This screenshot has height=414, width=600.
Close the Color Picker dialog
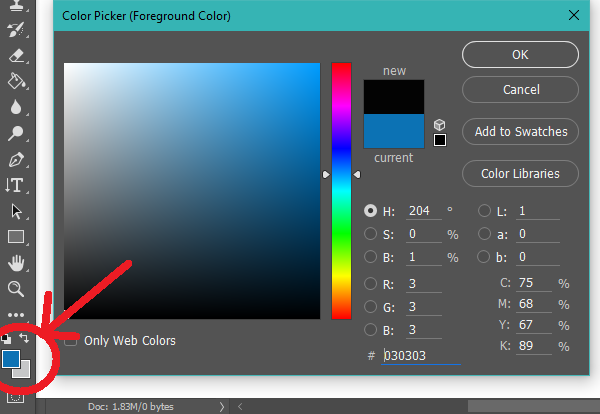click(574, 15)
